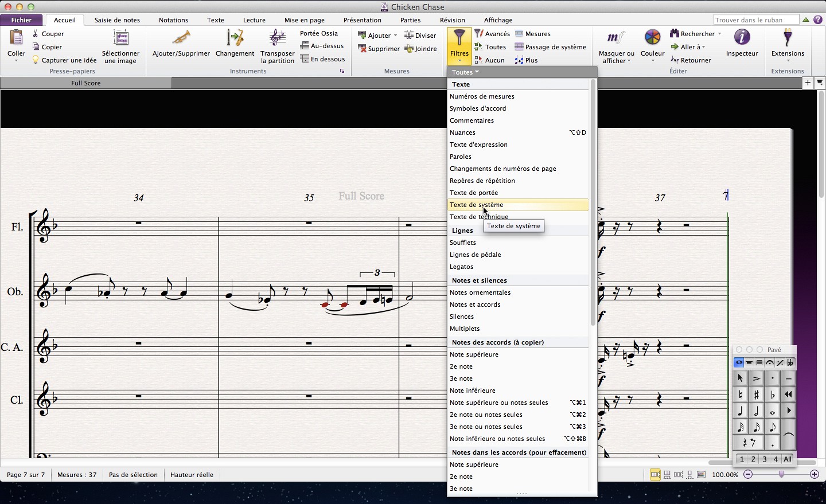This screenshot has width=826, height=504.
Task: Toggle the All voices button on keypad
Action: (x=788, y=459)
